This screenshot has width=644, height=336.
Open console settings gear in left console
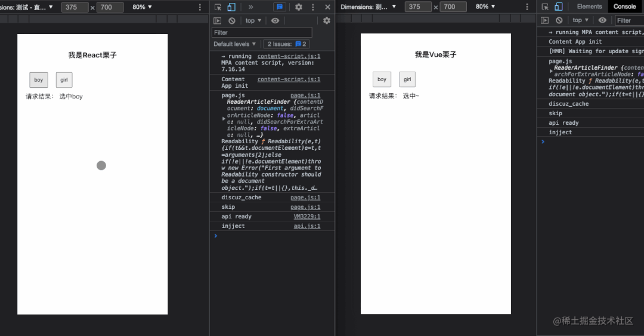click(x=327, y=20)
